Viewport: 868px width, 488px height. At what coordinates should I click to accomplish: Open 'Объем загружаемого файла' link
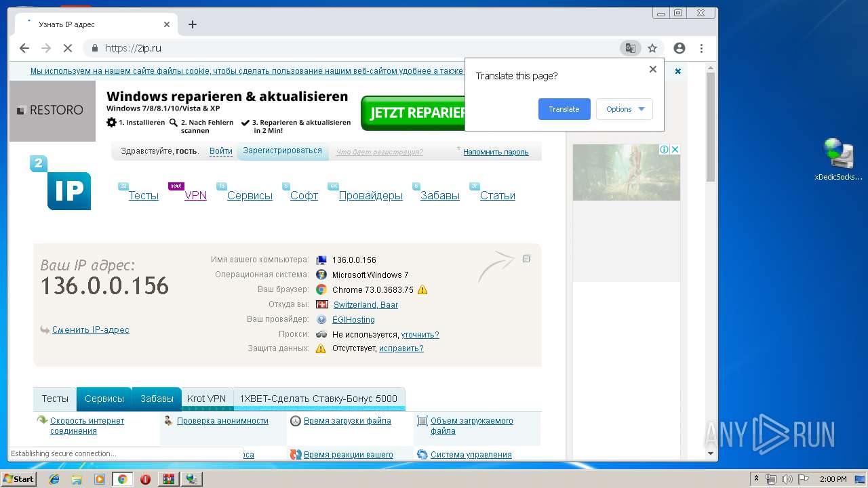point(472,426)
